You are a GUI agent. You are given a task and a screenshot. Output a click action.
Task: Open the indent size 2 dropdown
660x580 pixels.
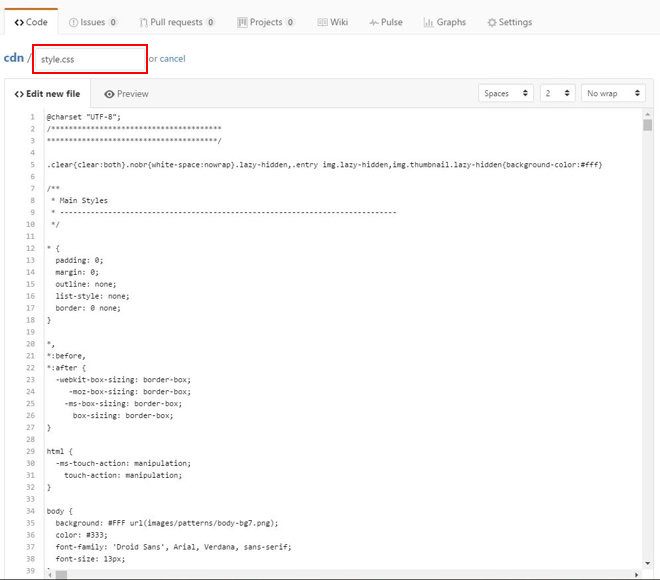pos(557,93)
